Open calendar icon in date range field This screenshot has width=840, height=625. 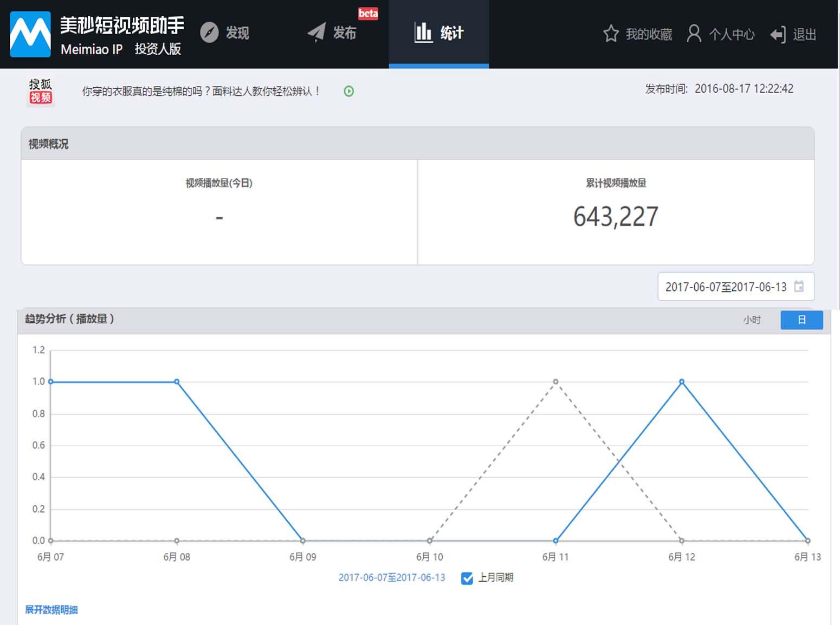[799, 287]
